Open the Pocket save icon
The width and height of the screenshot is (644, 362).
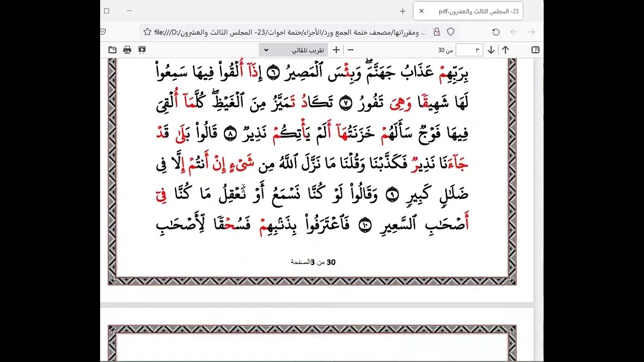coord(103,32)
